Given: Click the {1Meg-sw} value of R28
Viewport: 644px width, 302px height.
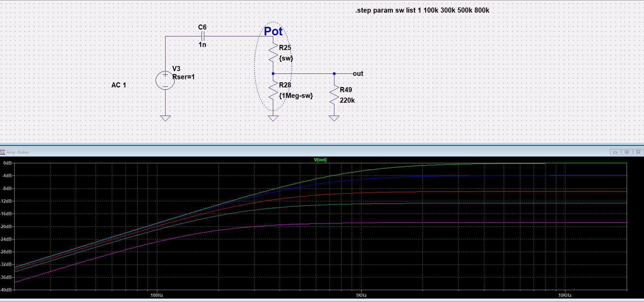Looking at the screenshot, I should click(x=296, y=96).
